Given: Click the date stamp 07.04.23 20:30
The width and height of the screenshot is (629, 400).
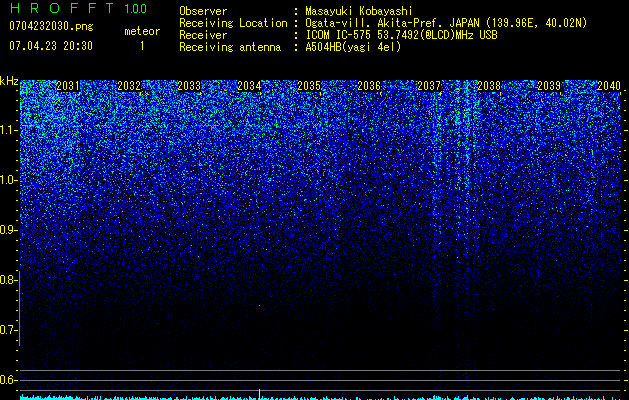Looking at the screenshot, I should (51, 46).
